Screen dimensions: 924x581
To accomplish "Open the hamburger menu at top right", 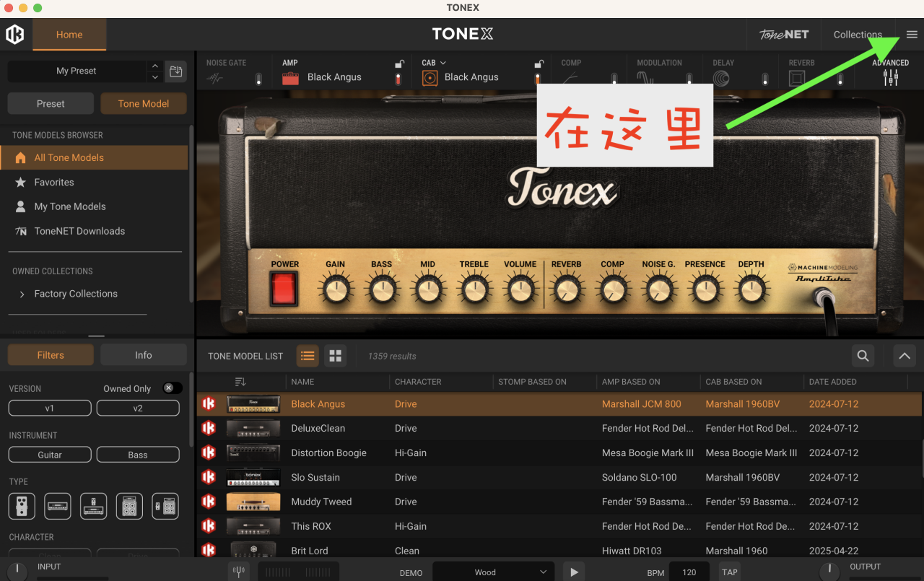I will tap(912, 35).
